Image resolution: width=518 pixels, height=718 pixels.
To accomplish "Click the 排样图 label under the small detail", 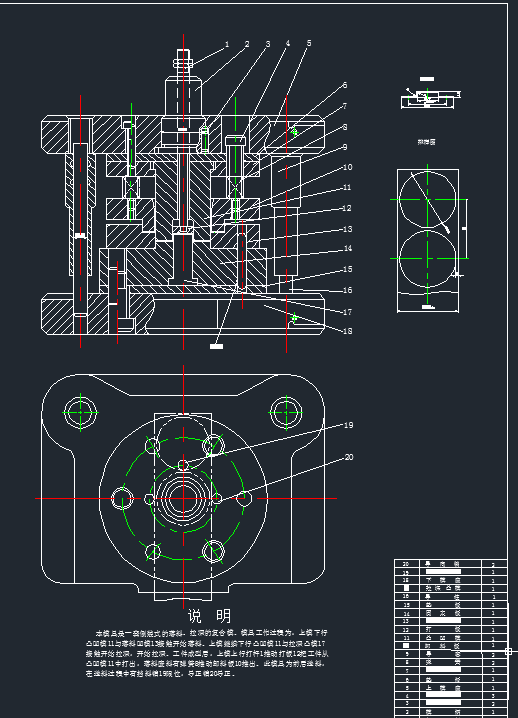I will (x=426, y=142).
